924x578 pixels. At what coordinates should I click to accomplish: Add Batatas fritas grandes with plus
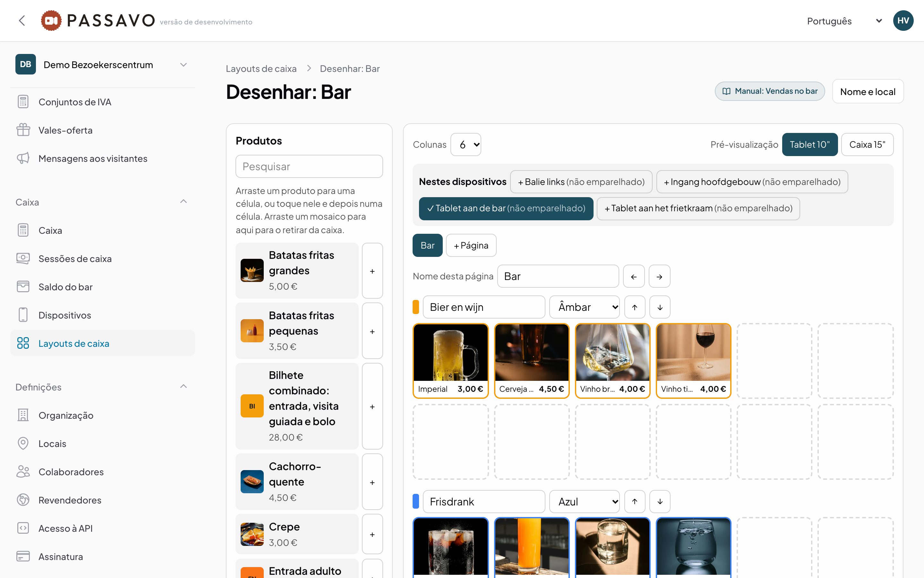tap(372, 271)
